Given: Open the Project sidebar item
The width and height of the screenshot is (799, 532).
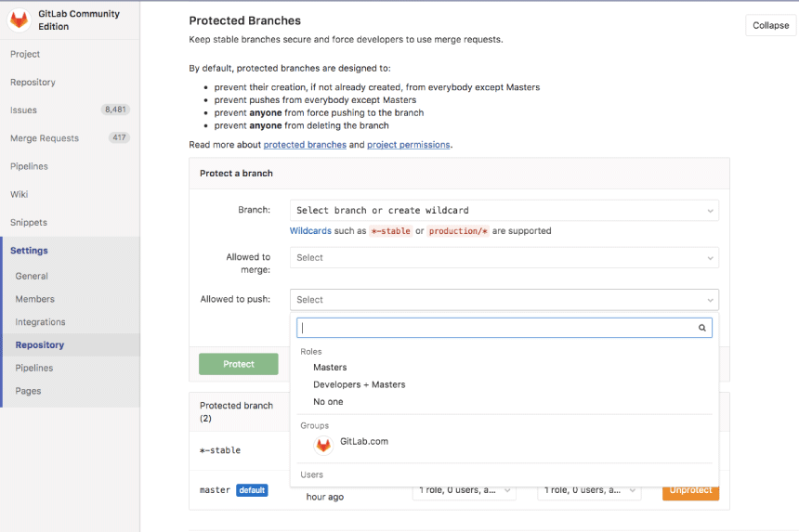Looking at the screenshot, I should click(25, 54).
